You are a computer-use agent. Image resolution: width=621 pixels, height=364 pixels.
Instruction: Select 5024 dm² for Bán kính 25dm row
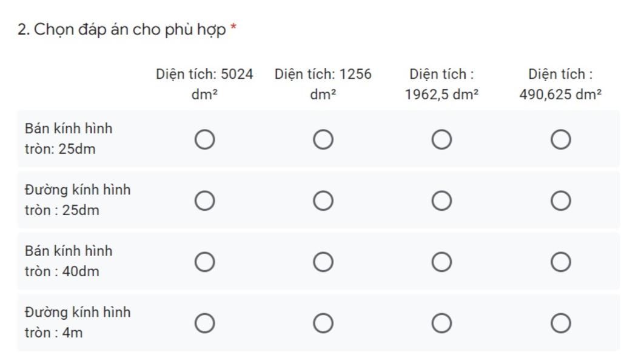[x=205, y=139]
